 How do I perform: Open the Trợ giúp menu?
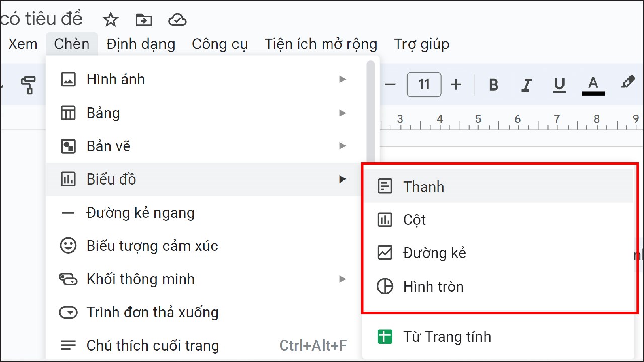422,44
